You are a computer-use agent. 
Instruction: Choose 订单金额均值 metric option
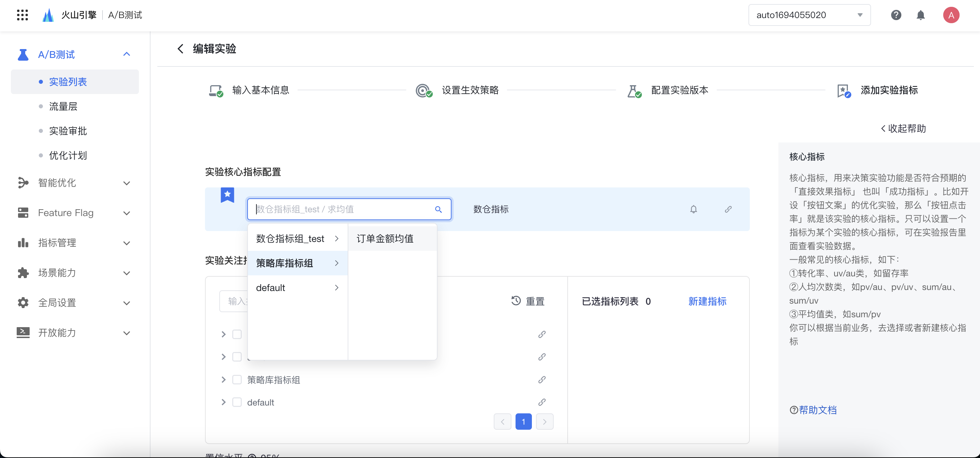pyautogui.click(x=392, y=239)
